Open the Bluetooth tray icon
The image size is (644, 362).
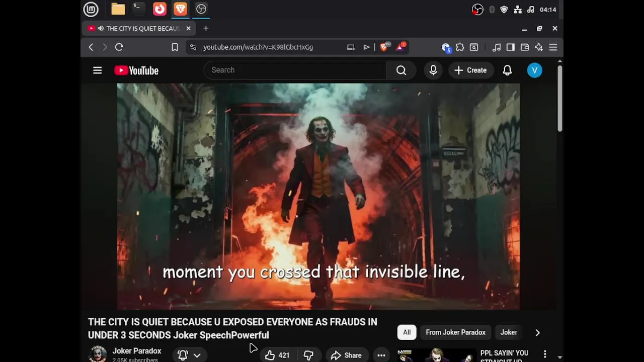(492, 10)
